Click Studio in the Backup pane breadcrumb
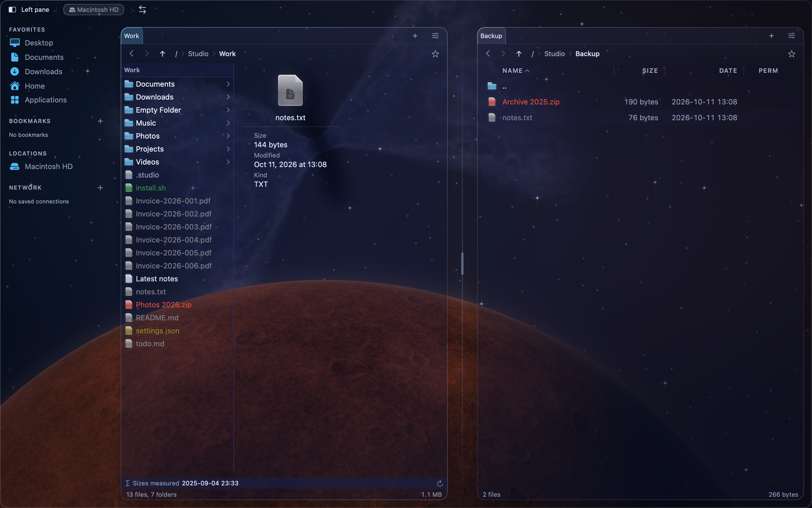The image size is (812, 508). (554, 54)
